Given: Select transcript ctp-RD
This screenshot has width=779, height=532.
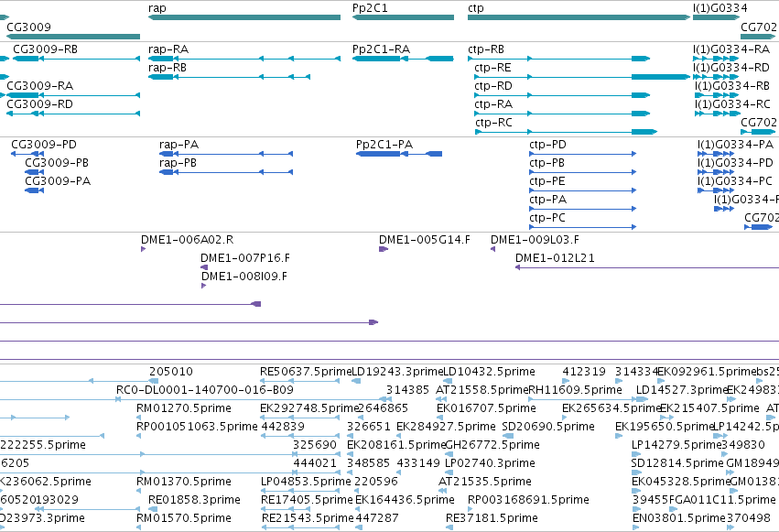Looking at the screenshot, I should tap(562, 95).
